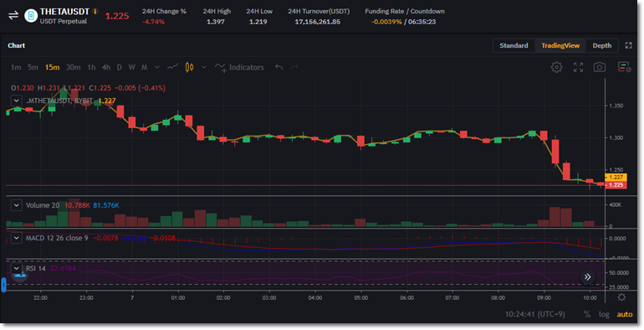Select the 4h timeframe

[106, 67]
